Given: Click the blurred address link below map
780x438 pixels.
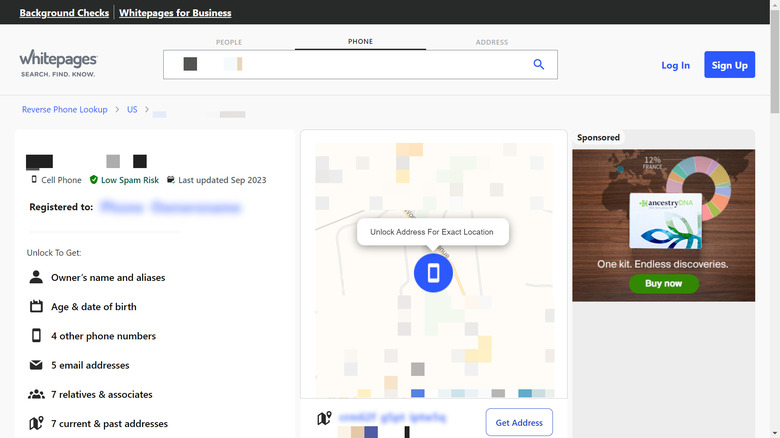Looking at the screenshot, I should pos(392,418).
